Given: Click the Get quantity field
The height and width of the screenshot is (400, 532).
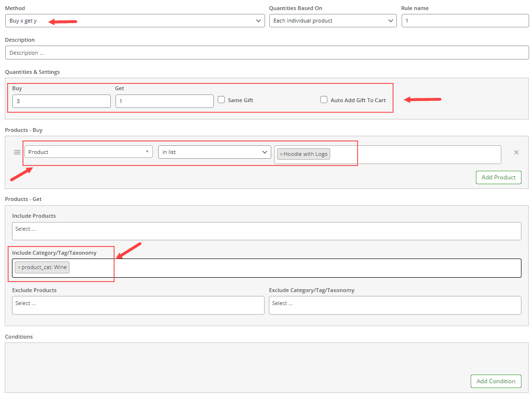Looking at the screenshot, I should [164, 101].
